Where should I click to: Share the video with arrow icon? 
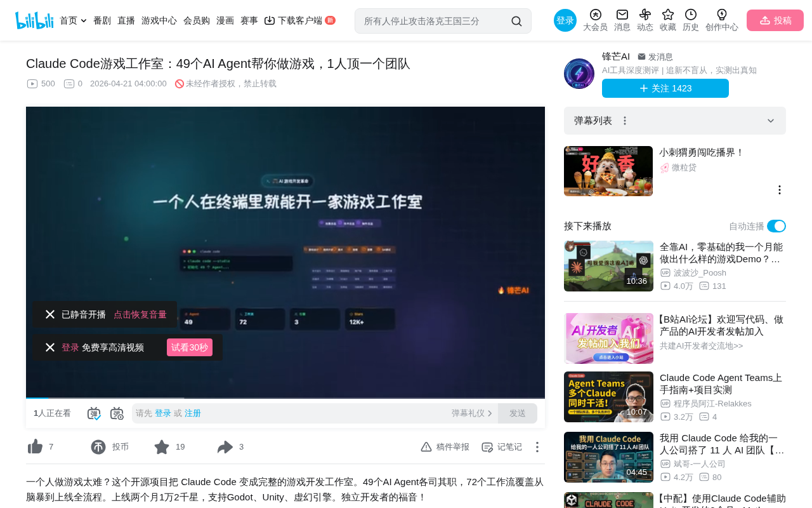click(225, 447)
